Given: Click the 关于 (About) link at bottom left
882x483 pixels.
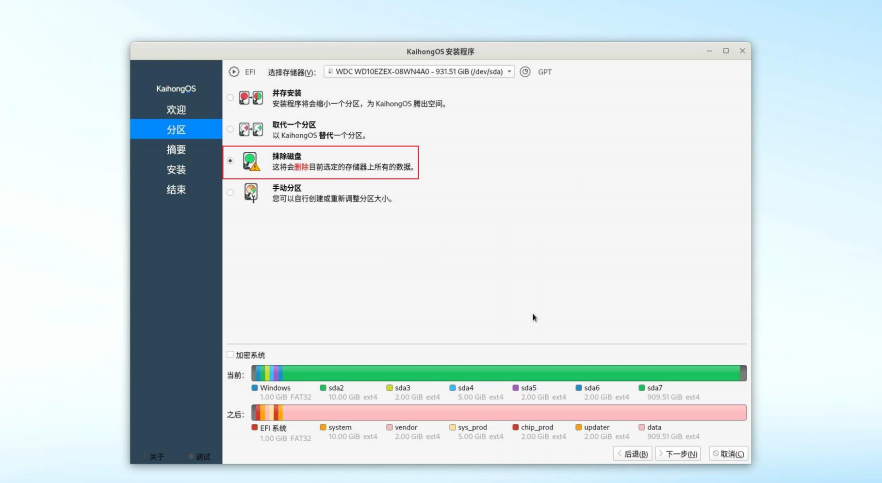Looking at the screenshot, I should tap(156, 457).
